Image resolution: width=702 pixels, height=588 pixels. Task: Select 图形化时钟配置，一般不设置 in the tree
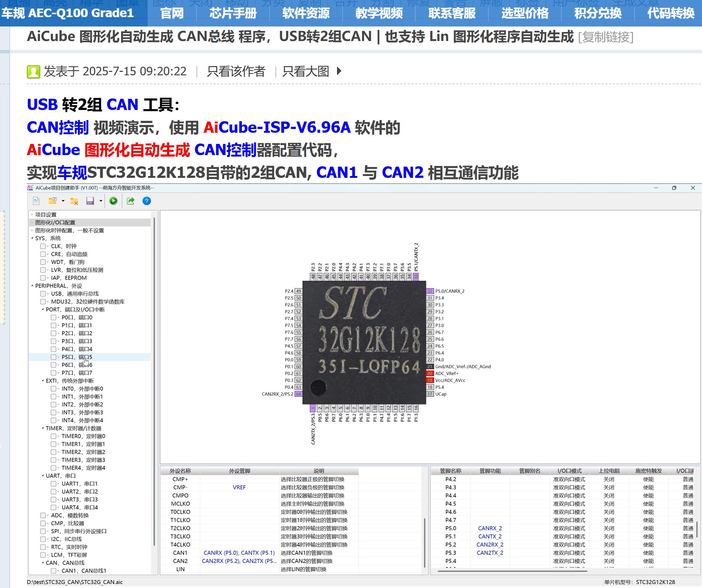pos(70,230)
